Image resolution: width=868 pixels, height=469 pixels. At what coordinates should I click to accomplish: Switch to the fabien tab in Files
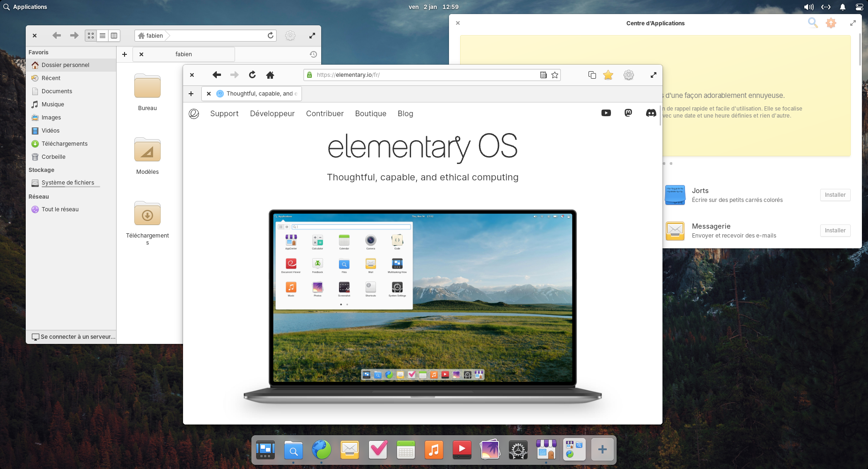point(184,54)
